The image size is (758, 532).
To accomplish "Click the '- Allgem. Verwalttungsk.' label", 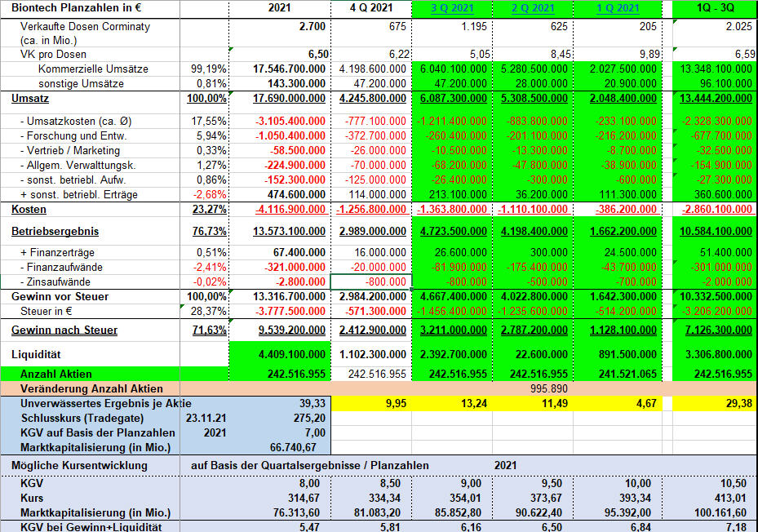I will (78, 166).
